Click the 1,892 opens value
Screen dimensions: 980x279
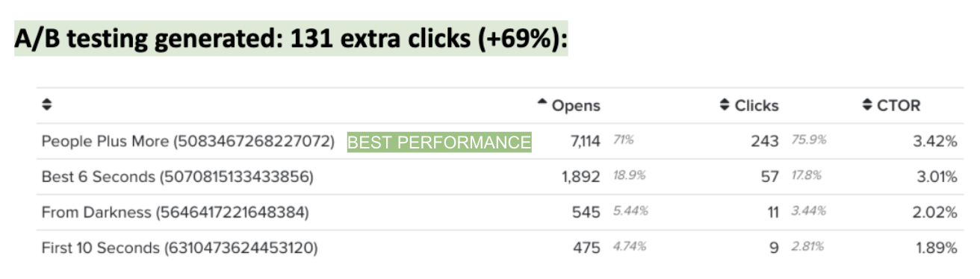[x=581, y=177]
